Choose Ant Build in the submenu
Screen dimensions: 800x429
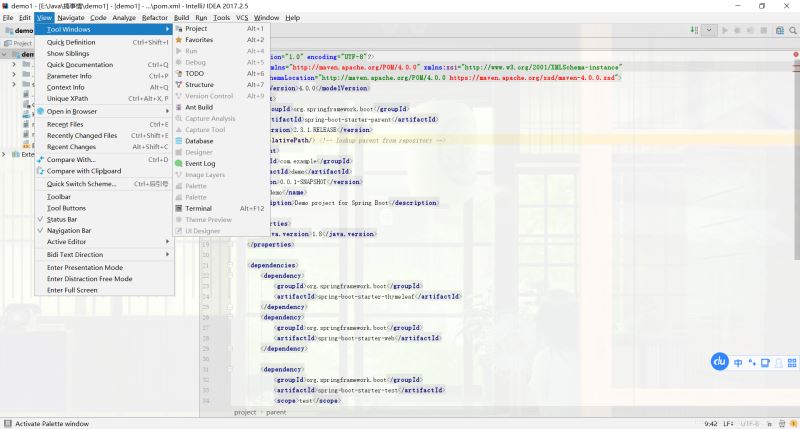click(x=221, y=107)
